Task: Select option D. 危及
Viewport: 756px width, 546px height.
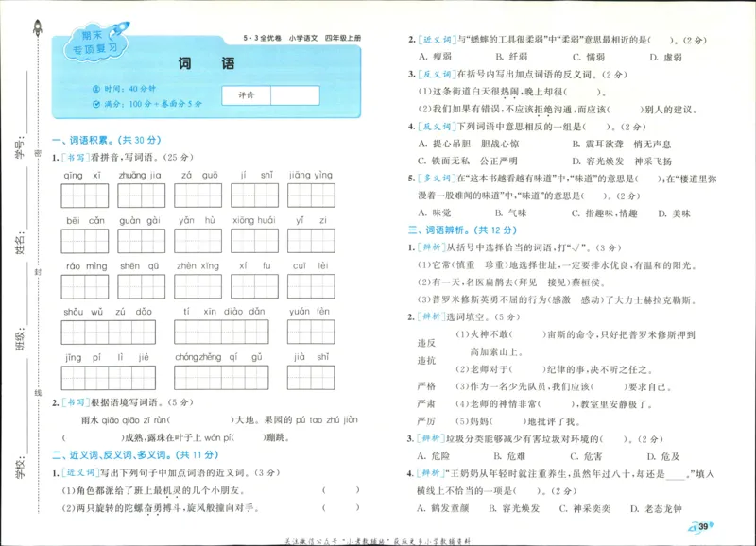Action: (663, 456)
